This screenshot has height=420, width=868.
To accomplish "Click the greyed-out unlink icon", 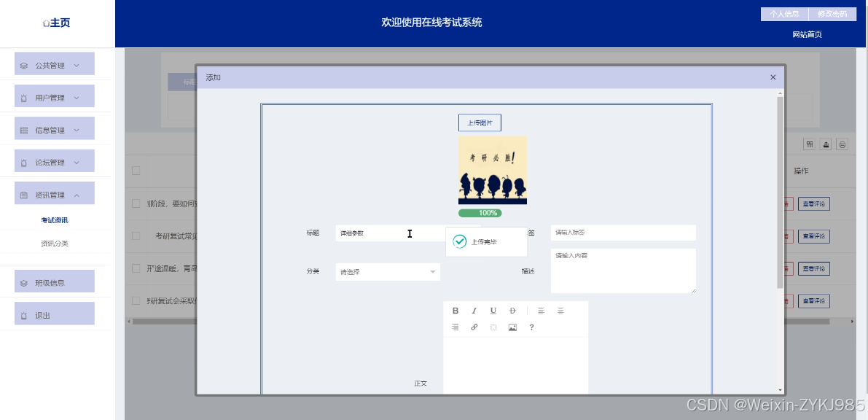I will coord(493,327).
